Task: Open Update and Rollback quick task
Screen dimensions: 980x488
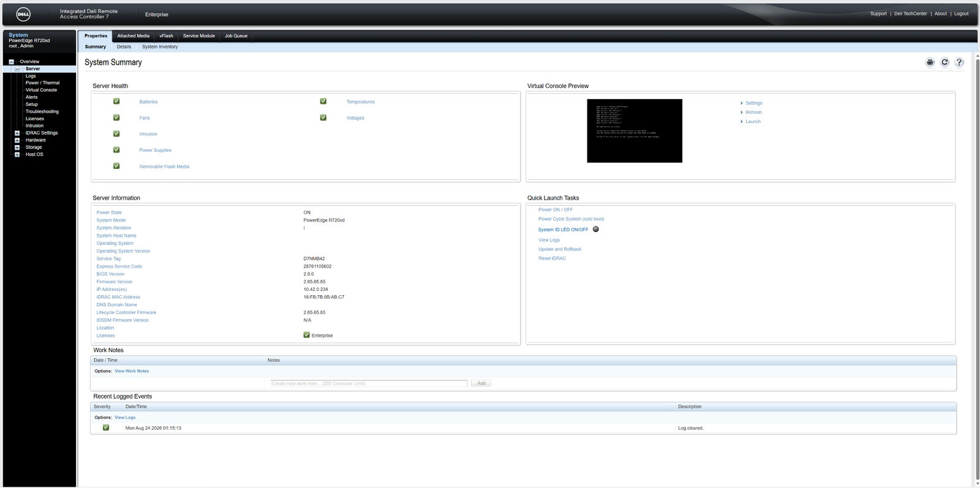Action: (560, 249)
